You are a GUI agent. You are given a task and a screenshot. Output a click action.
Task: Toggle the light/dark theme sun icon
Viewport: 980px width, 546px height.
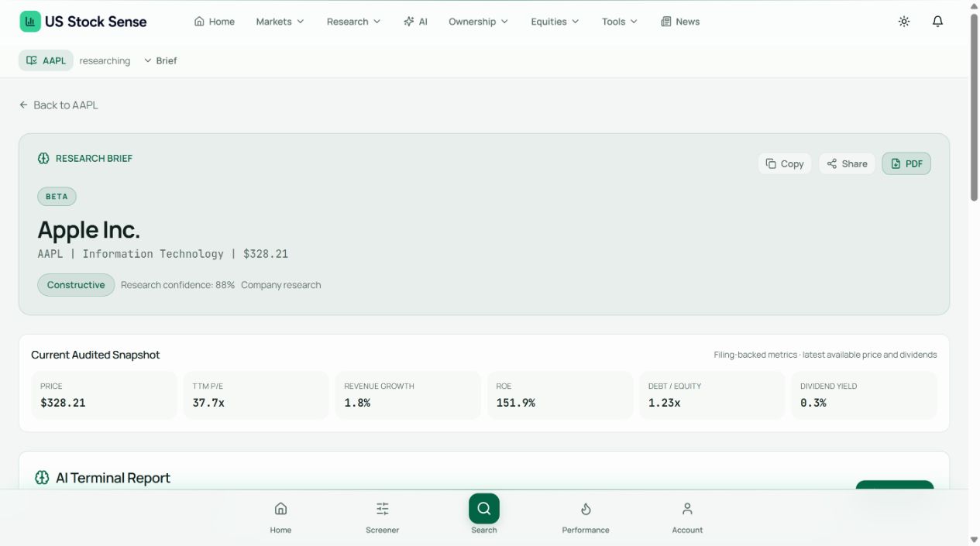coord(904,22)
